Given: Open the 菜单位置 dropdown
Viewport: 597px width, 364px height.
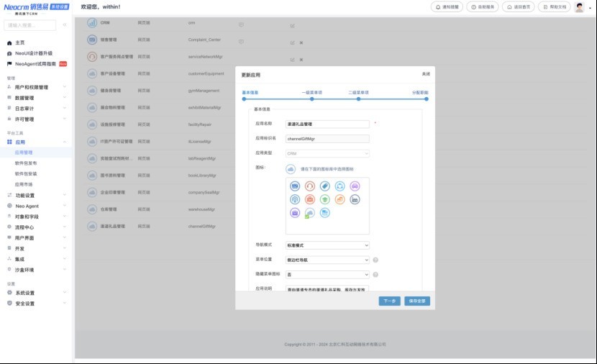Looking at the screenshot, I should (327, 260).
